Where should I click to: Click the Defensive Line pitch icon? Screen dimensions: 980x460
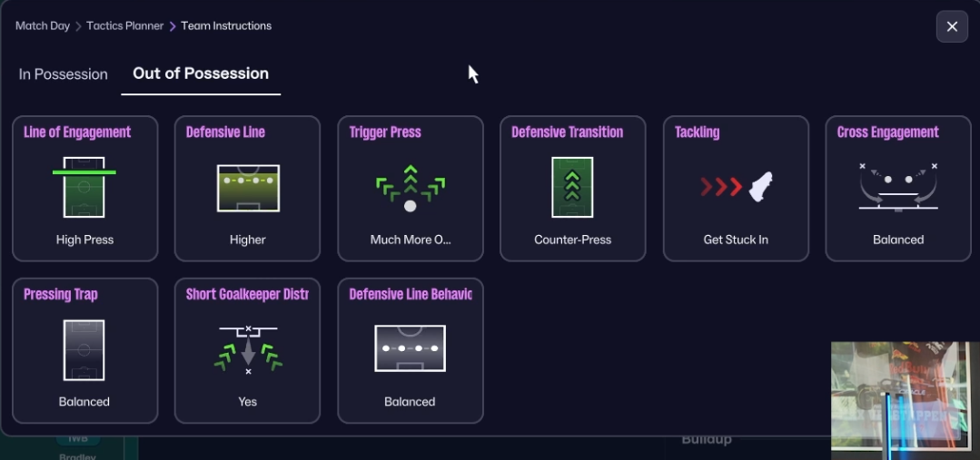[247, 187]
